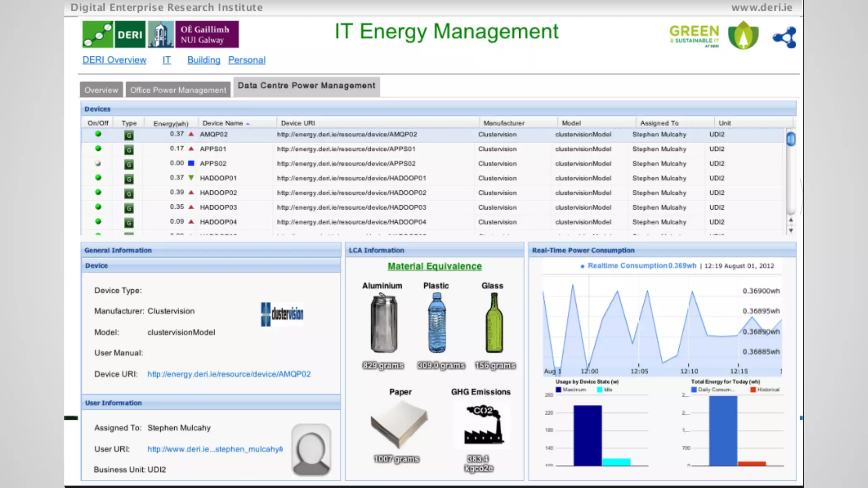
Task: Toggle the green on/off light for HADOOP01
Action: pos(98,178)
